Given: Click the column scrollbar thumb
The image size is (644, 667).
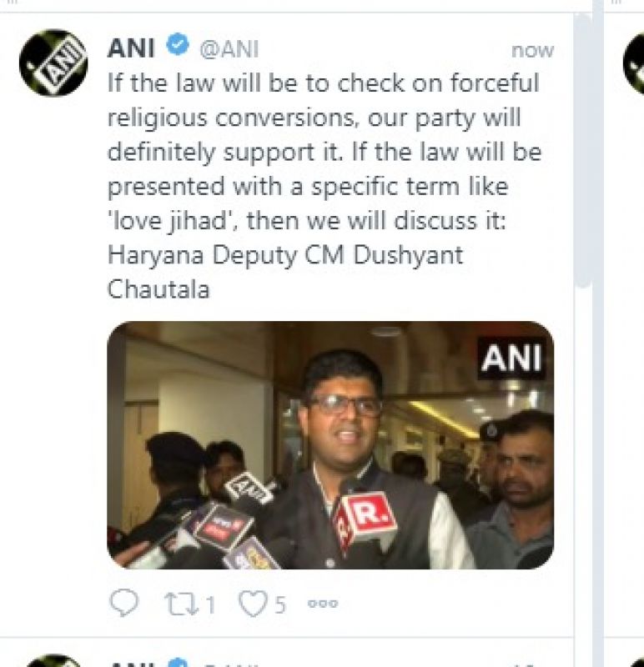Looking at the screenshot, I should pyautogui.click(x=583, y=151).
